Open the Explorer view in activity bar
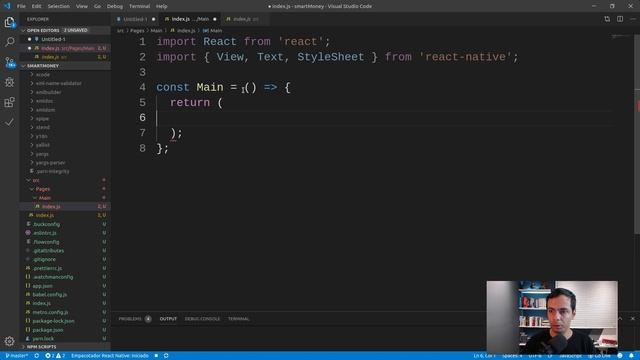 [9, 22]
